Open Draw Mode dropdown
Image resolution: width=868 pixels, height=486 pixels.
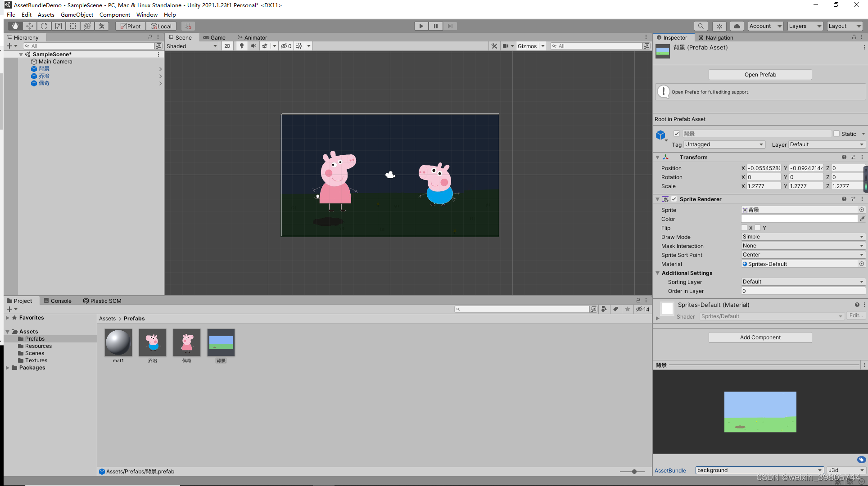pos(803,237)
